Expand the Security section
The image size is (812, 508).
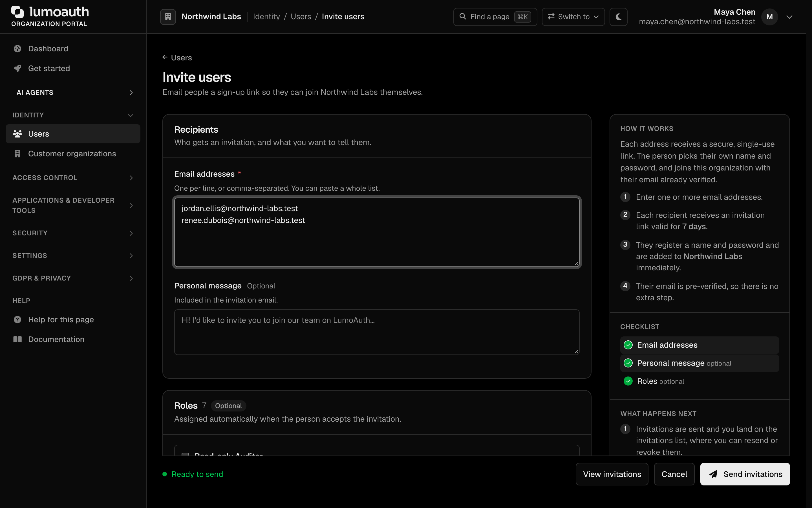(x=73, y=233)
